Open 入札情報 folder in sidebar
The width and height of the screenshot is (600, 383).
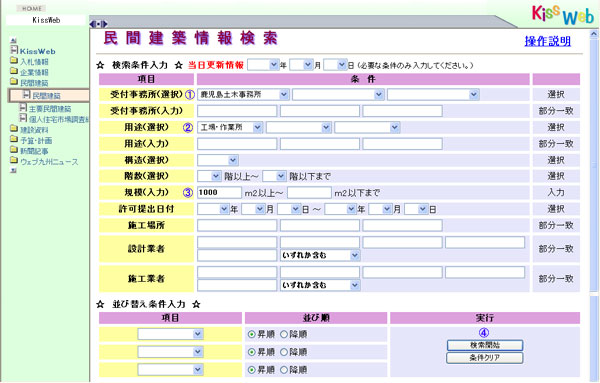pos(34,62)
